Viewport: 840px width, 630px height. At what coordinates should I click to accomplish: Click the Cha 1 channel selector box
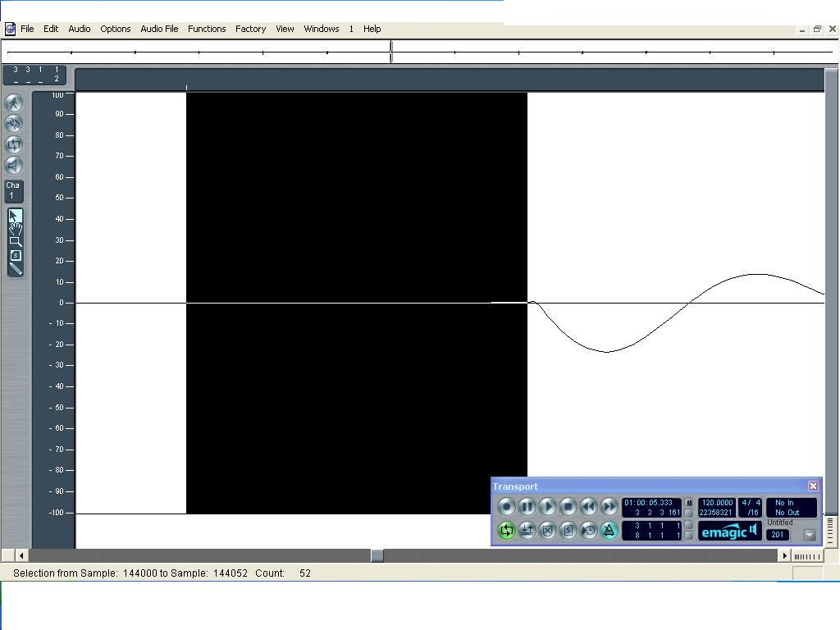(13, 190)
